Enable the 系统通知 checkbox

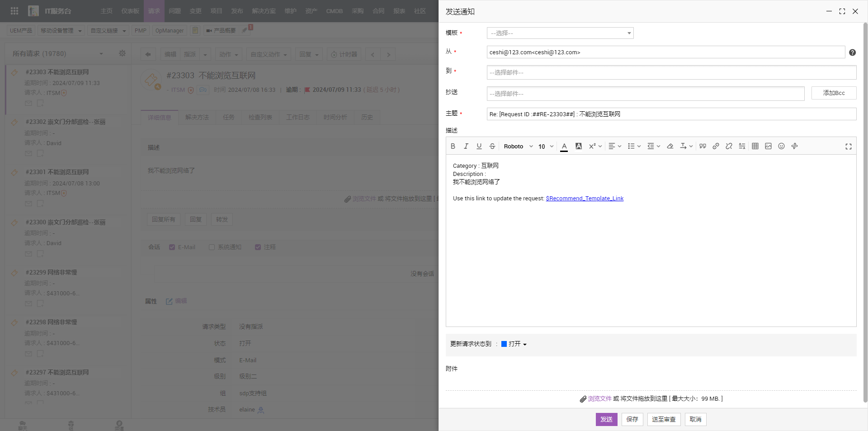pyautogui.click(x=212, y=247)
